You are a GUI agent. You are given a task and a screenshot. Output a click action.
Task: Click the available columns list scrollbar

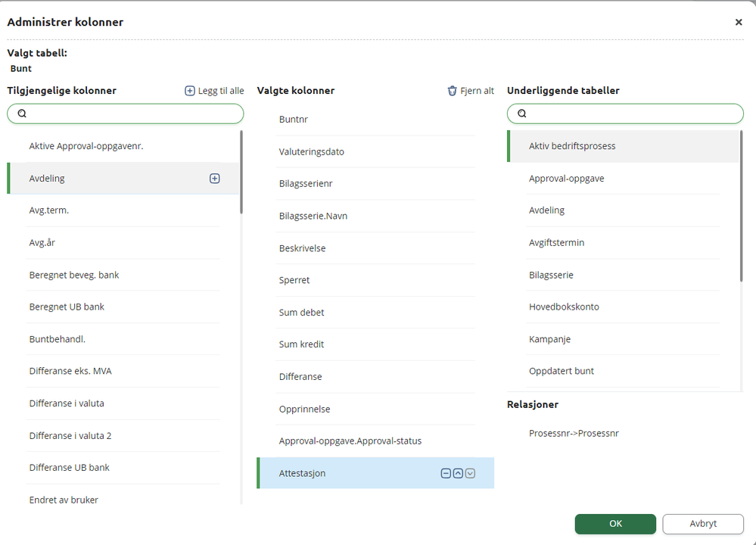click(x=241, y=172)
